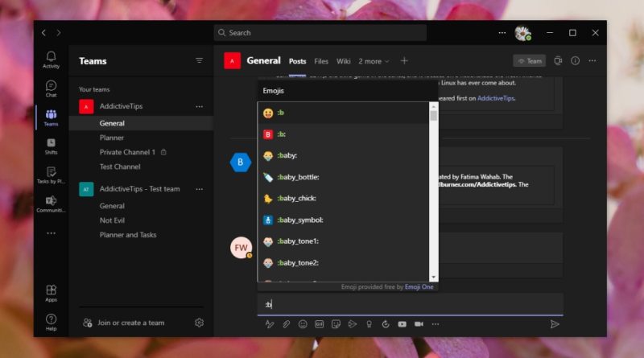The image size is (644, 358).
Task: Click the Stream icon in compose toolbar
Action: [353, 324]
